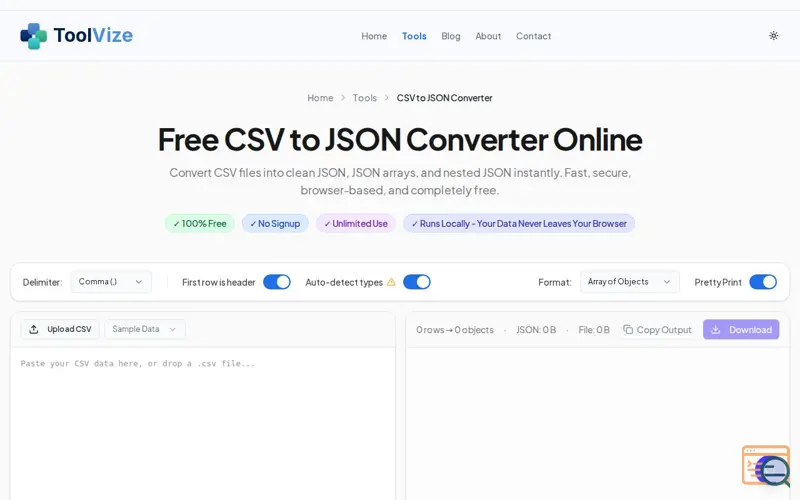Viewport: 800px width, 500px height.
Task: Open the Contact nav item
Action: 533,36
